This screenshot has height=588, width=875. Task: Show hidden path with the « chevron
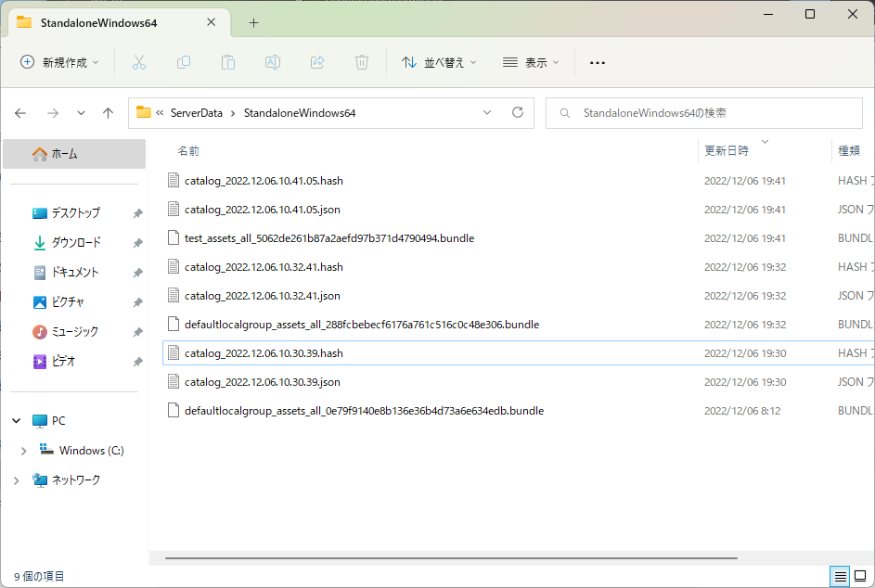click(x=160, y=113)
